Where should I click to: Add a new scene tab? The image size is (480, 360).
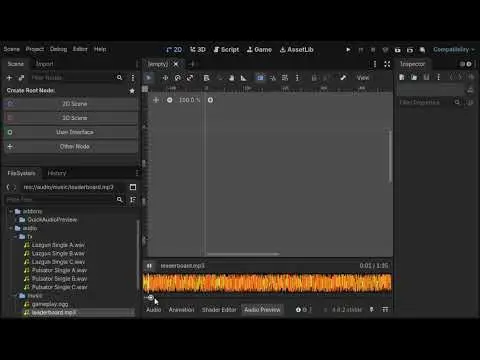[192, 64]
